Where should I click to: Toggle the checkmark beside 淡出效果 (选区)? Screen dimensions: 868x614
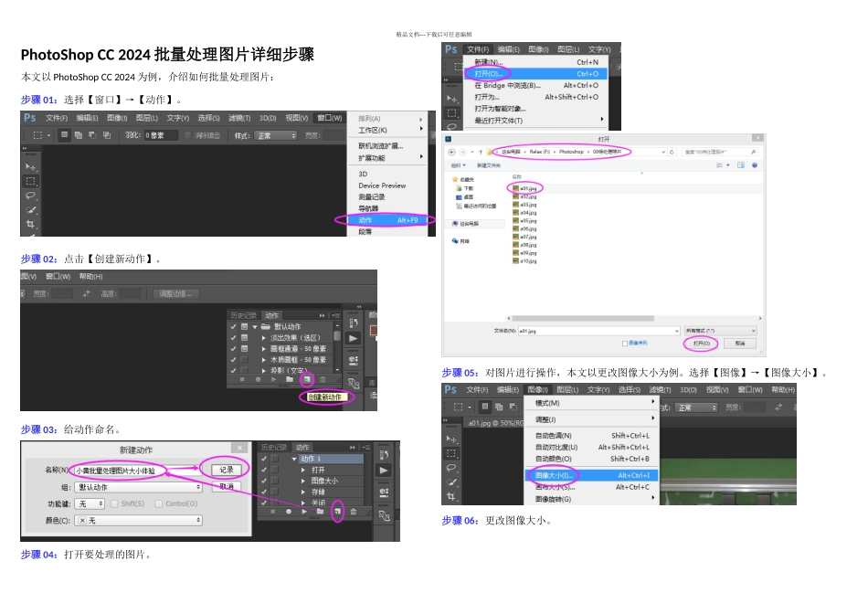[234, 338]
